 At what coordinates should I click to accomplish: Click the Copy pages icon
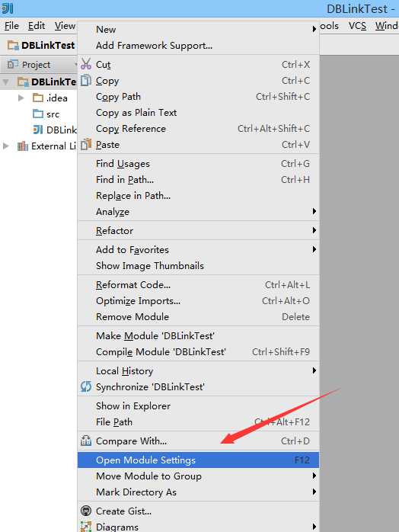[x=86, y=80]
